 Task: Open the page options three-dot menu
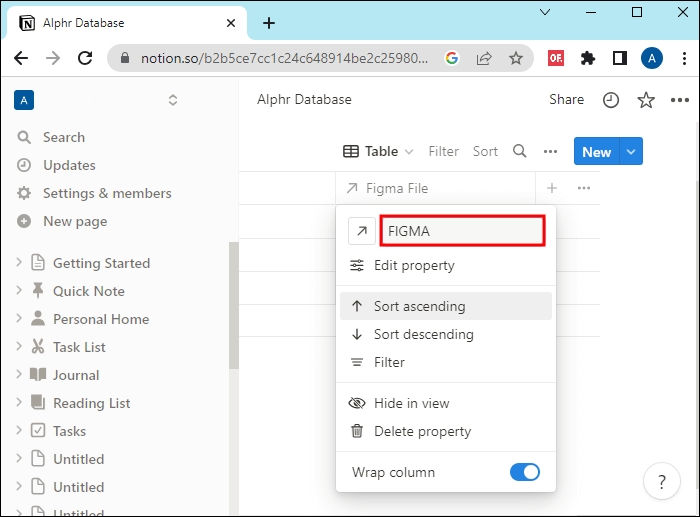pyautogui.click(x=679, y=100)
